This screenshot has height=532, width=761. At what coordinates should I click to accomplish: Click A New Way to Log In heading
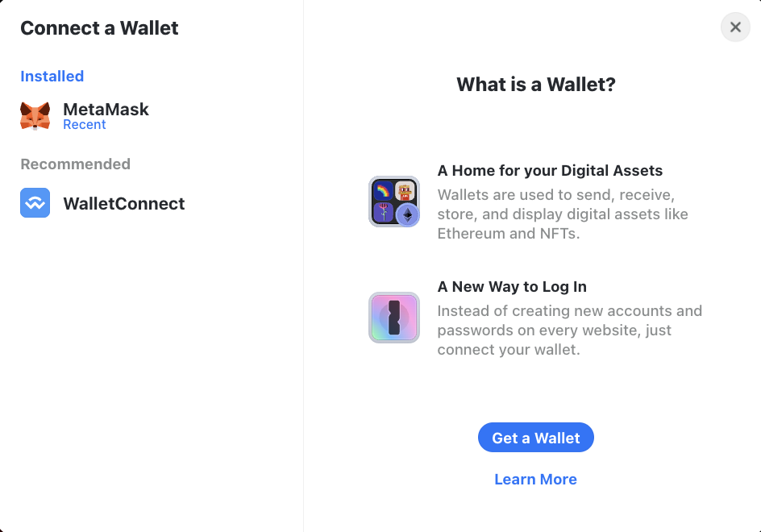coord(512,287)
